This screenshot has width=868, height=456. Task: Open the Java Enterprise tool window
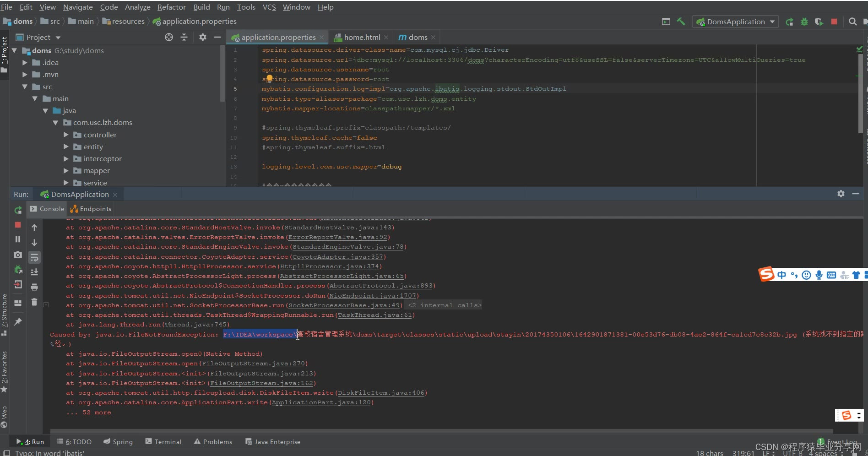coord(273,442)
